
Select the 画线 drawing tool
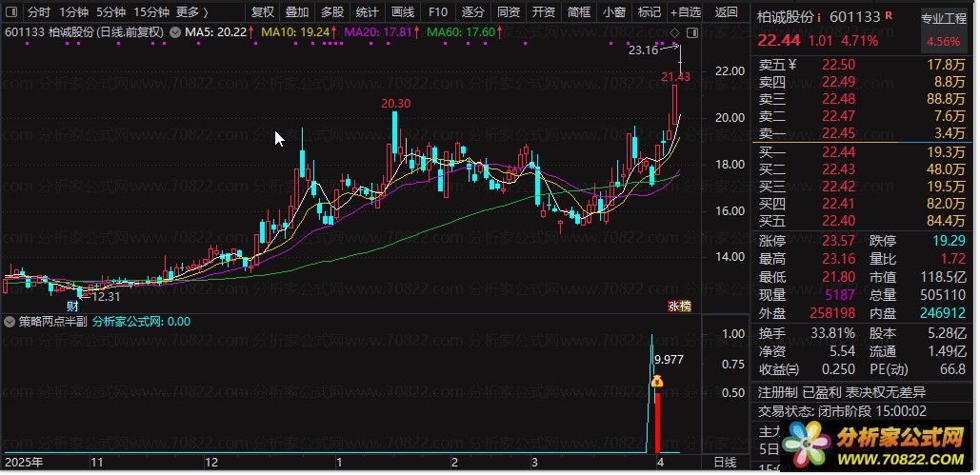(403, 11)
